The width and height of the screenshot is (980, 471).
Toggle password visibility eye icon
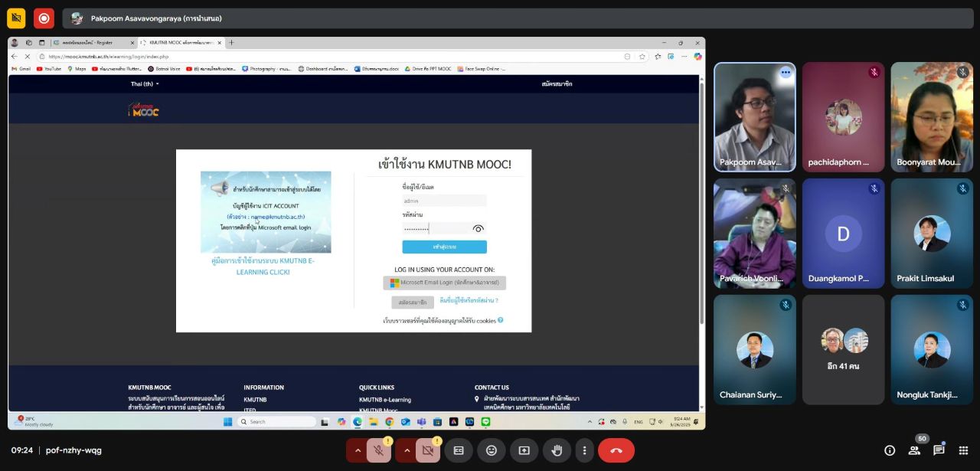(x=479, y=228)
